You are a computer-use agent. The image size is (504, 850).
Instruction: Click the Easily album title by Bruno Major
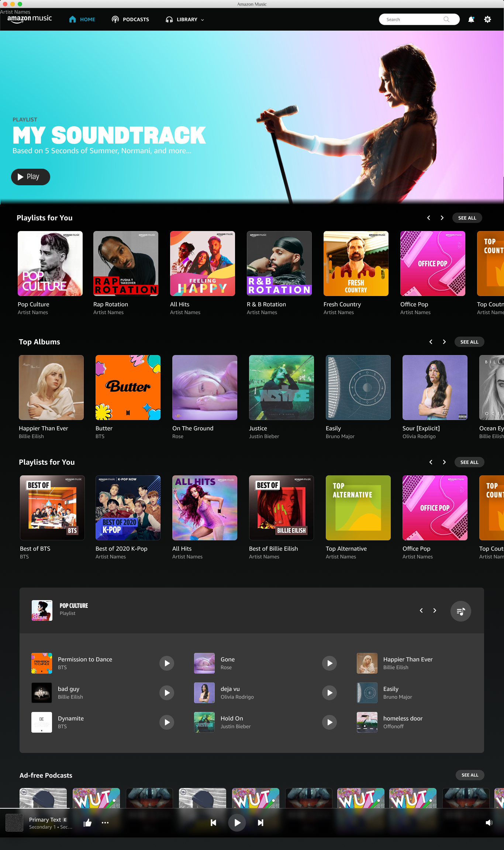[x=333, y=429]
